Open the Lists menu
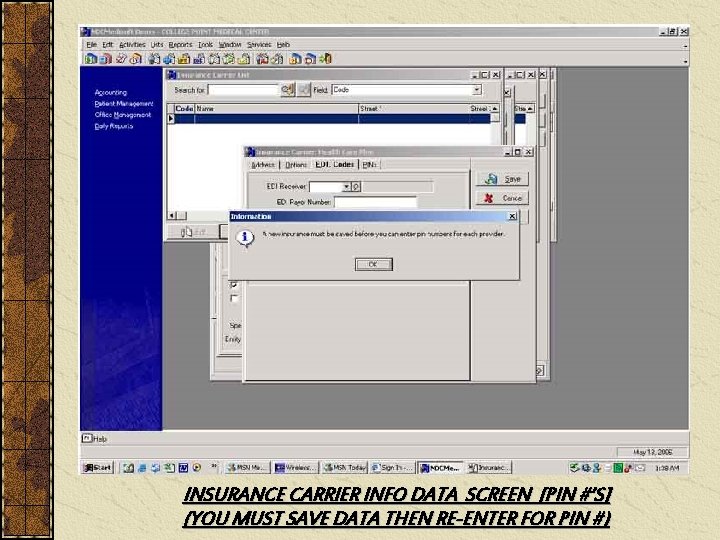 click(157, 45)
